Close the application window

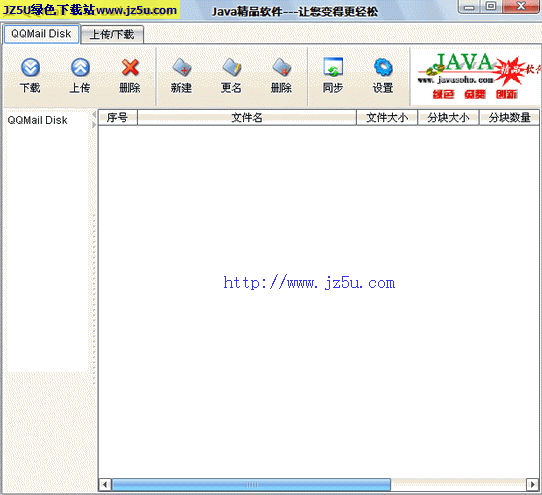(x=521, y=6)
